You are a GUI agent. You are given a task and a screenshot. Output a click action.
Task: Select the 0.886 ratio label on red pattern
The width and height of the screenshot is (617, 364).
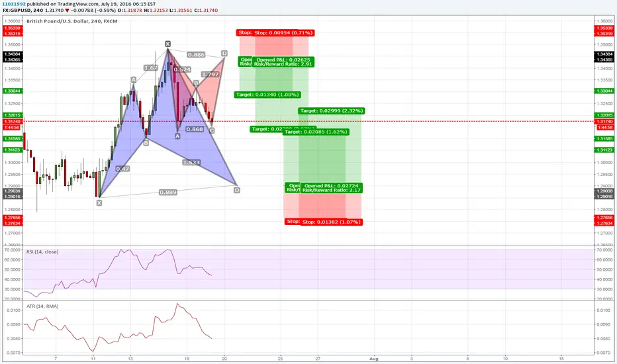196,55
